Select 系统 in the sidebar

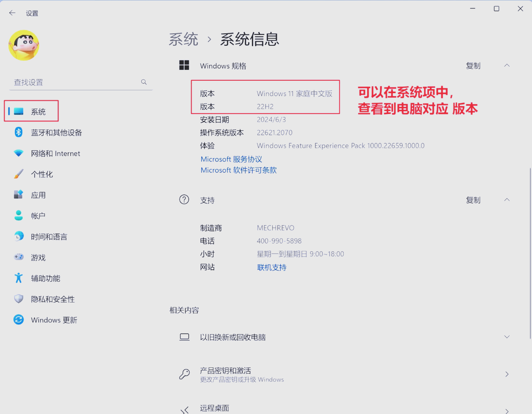click(x=38, y=112)
